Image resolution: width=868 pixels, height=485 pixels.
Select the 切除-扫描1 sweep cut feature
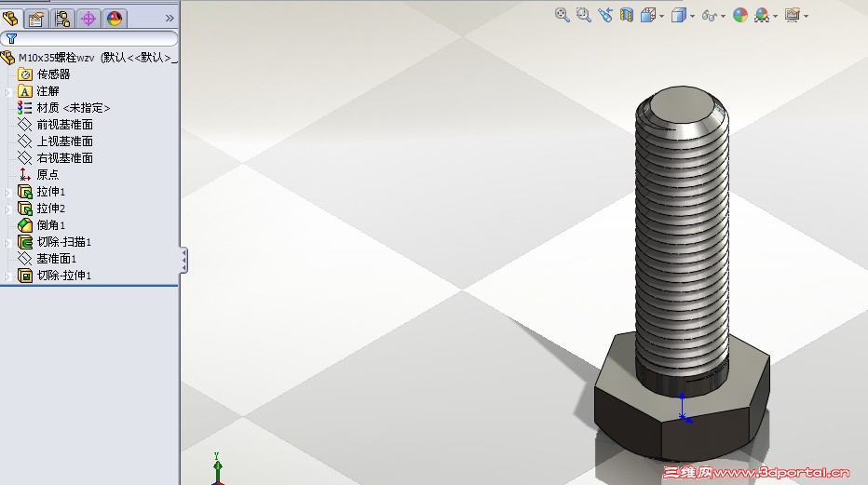tap(63, 242)
